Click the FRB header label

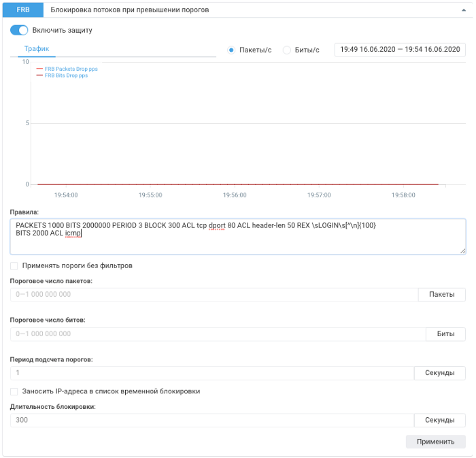pos(22,10)
